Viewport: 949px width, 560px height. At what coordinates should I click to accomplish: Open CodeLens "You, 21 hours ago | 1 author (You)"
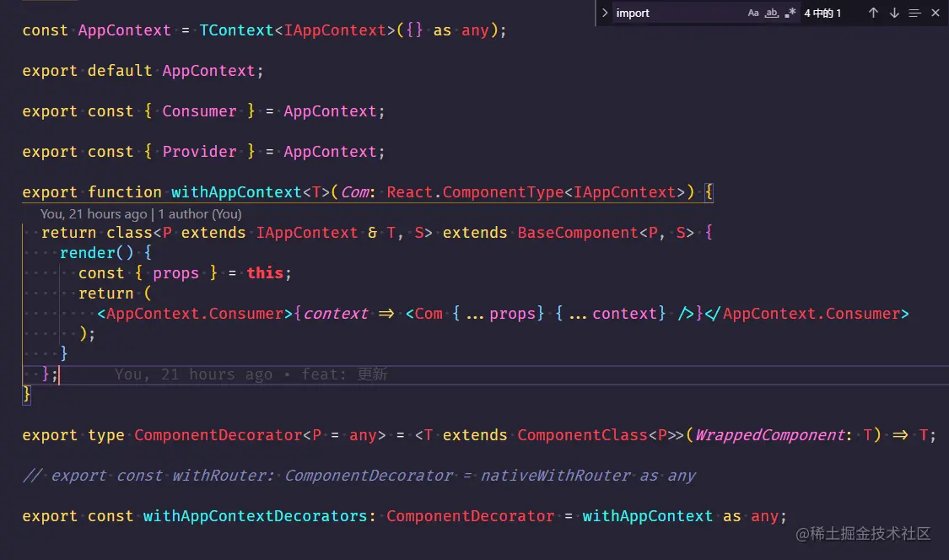click(x=141, y=213)
